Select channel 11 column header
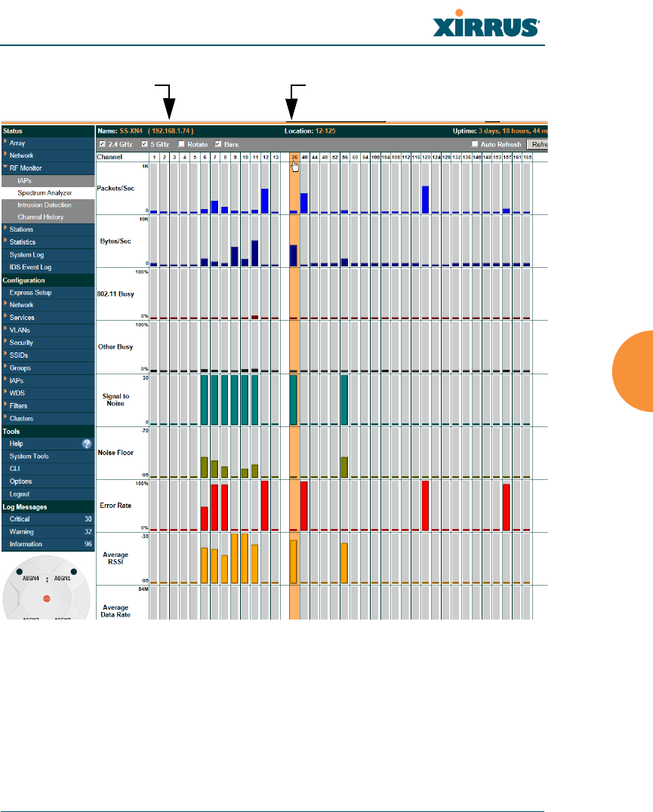 pos(255,157)
